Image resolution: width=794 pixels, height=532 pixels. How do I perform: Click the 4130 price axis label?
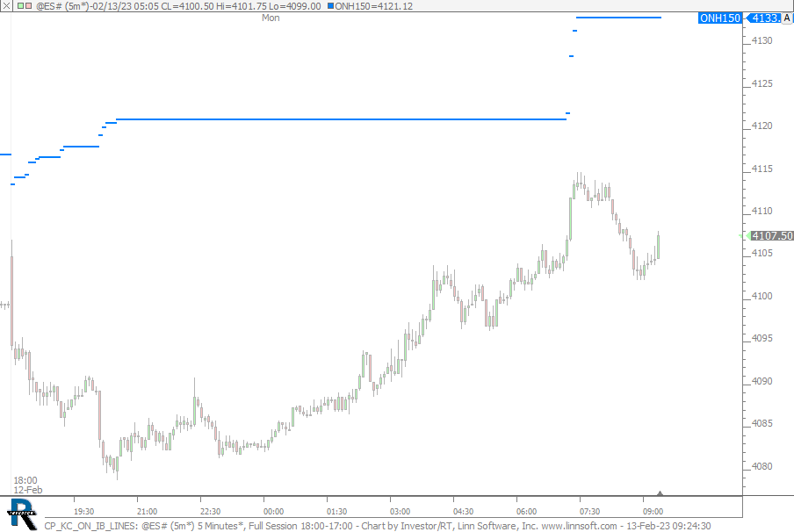point(762,40)
